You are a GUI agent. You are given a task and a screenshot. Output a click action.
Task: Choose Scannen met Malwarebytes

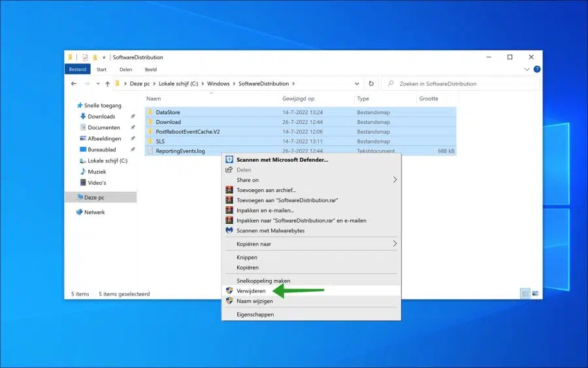pyautogui.click(x=311, y=230)
